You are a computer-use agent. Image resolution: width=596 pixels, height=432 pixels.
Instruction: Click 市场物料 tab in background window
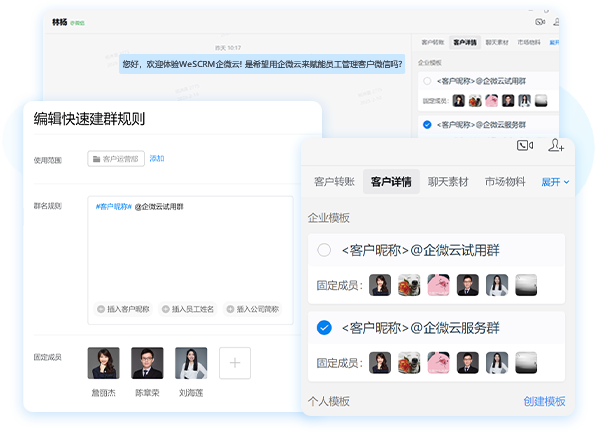pyautogui.click(x=529, y=42)
